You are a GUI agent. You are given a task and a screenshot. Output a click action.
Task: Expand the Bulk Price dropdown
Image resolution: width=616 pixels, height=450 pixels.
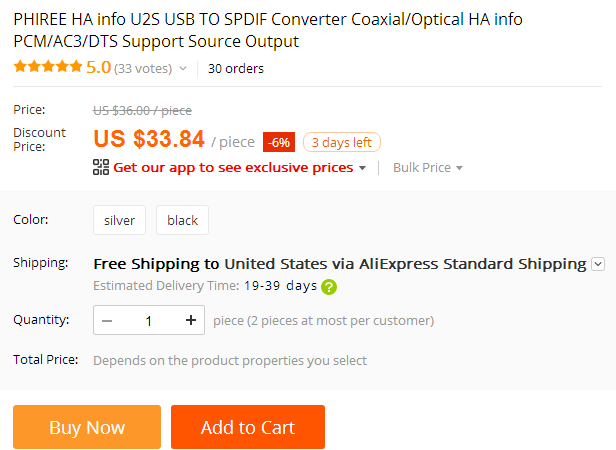click(x=428, y=168)
